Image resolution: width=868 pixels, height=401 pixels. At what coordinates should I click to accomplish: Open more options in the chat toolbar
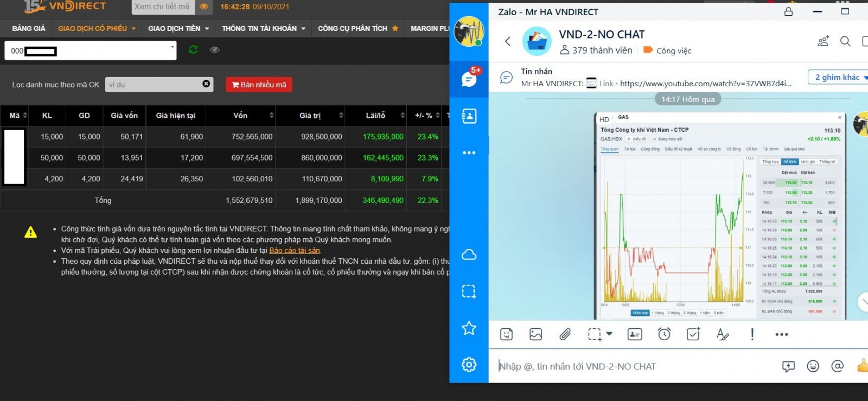[x=782, y=334]
